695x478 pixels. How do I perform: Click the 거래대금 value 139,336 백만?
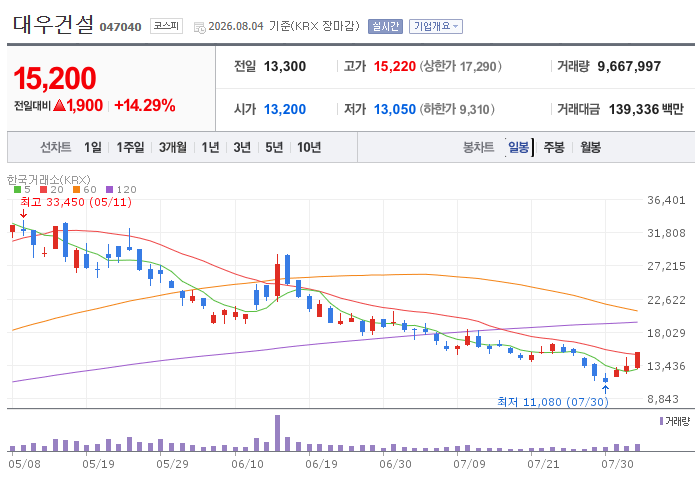(x=646, y=109)
